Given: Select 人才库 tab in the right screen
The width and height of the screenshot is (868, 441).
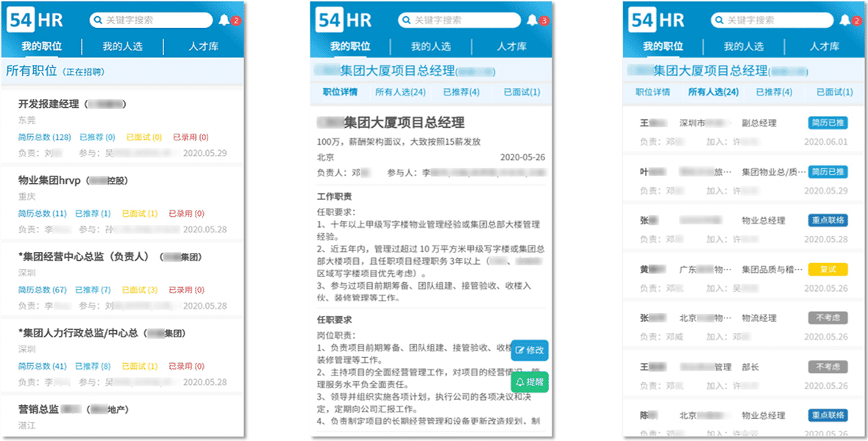Looking at the screenshot, I should (825, 46).
